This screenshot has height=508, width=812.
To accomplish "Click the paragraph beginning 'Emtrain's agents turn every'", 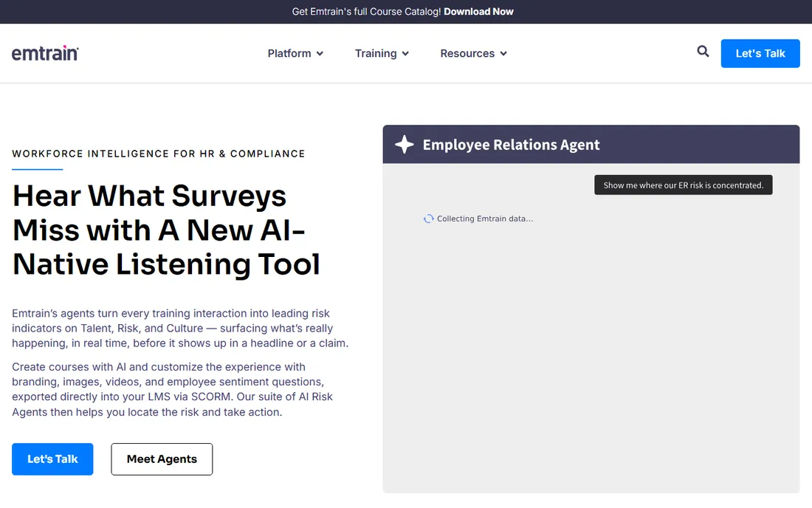I will click(180, 329).
